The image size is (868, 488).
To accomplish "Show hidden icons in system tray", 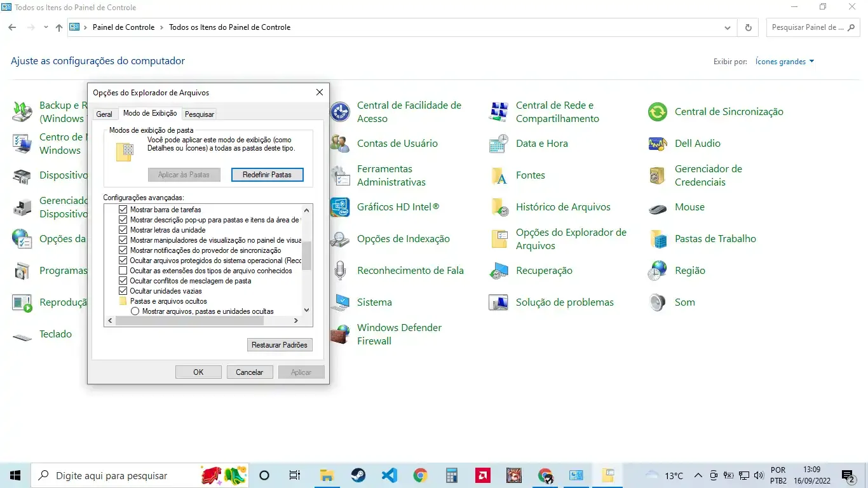I will point(698,475).
